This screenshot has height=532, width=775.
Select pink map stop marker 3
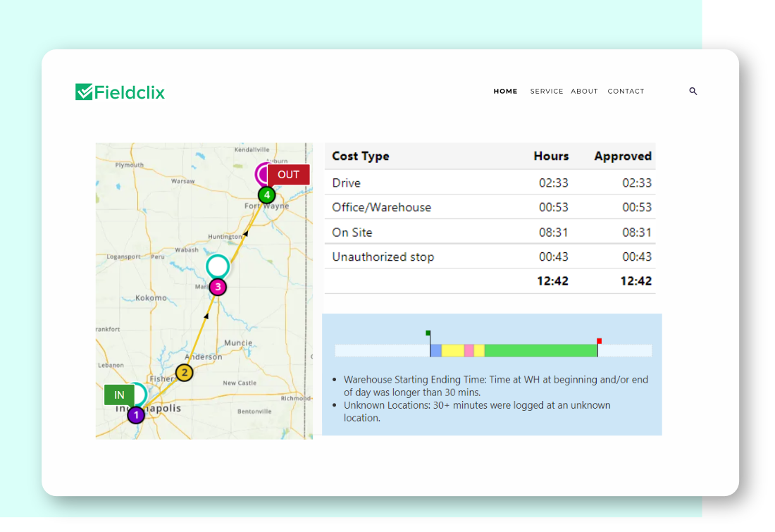(218, 287)
